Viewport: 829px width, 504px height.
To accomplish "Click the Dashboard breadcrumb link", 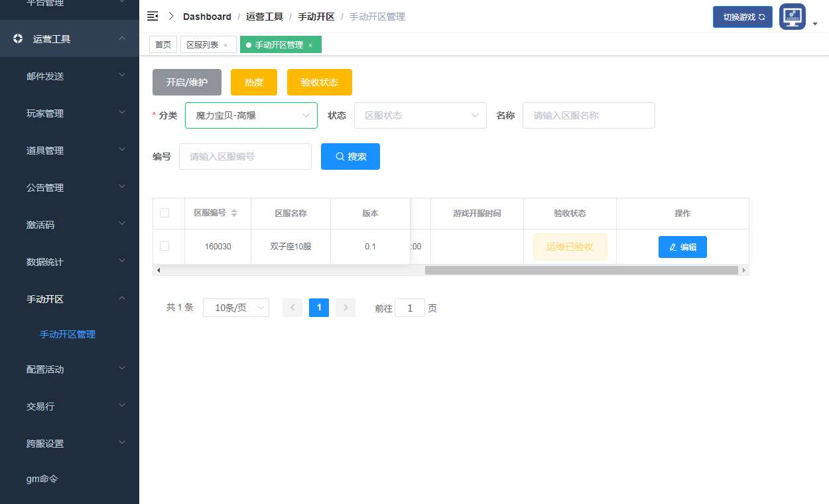I will tap(206, 16).
